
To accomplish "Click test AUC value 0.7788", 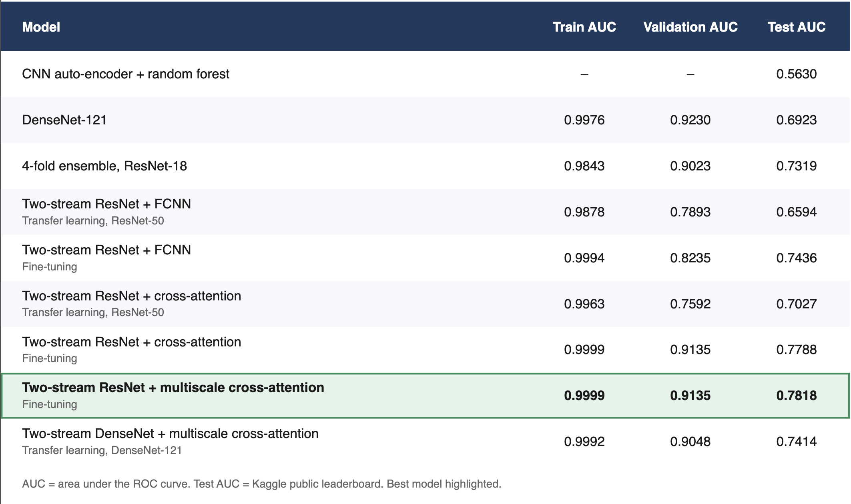I will pyautogui.click(x=796, y=350).
